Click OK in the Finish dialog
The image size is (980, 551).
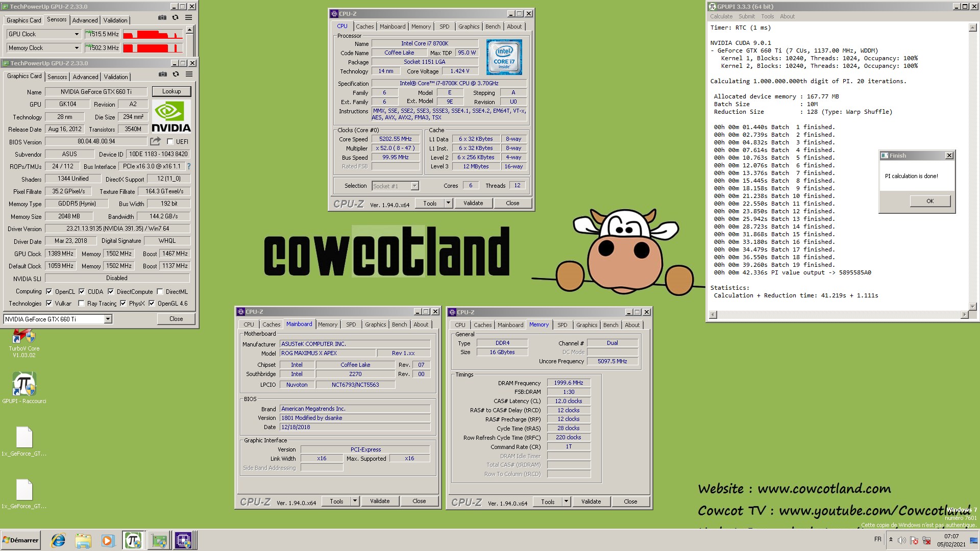930,201
